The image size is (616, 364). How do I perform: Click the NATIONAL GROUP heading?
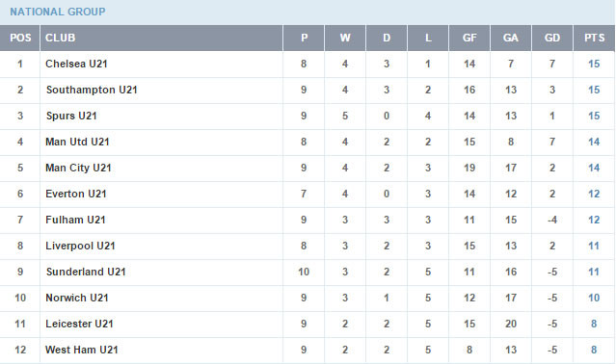coord(58,12)
